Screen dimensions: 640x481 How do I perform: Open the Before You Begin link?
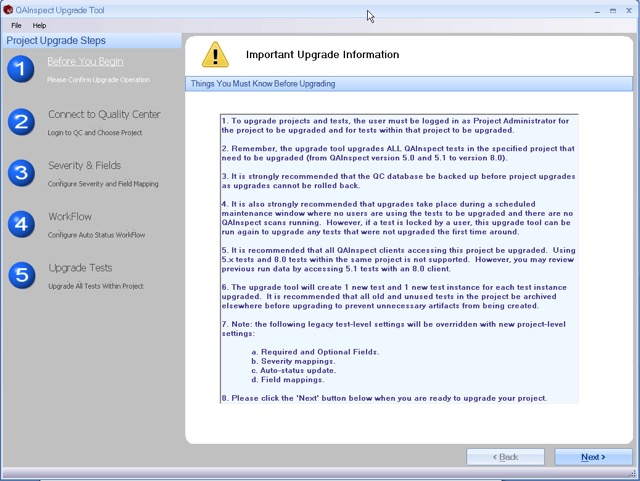pos(85,61)
